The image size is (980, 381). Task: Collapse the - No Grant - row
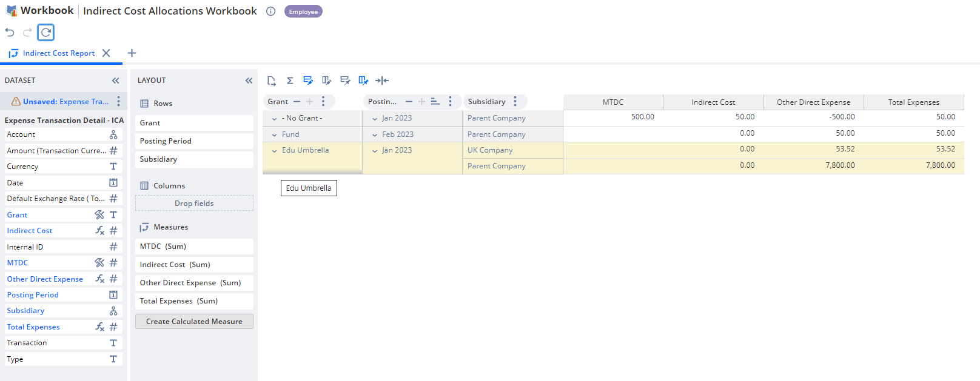275,119
